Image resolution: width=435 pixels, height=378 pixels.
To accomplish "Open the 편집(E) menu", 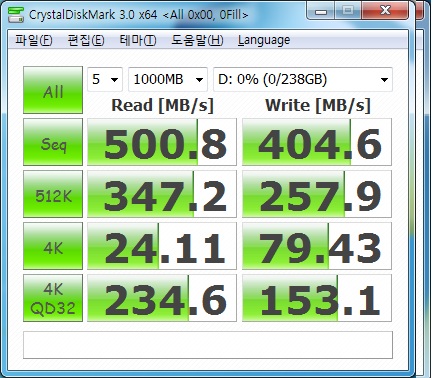I will click(86, 40).
